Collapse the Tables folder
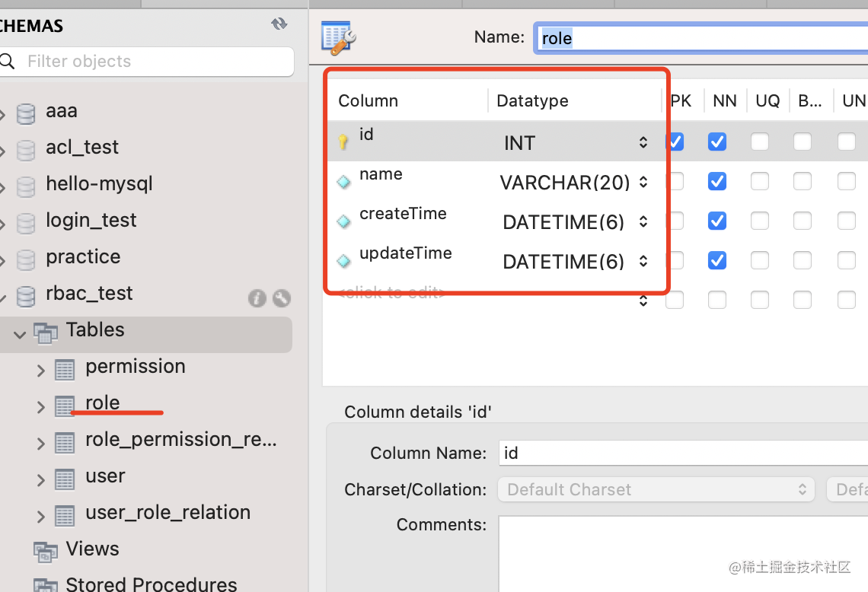 (x=20, y=333)
